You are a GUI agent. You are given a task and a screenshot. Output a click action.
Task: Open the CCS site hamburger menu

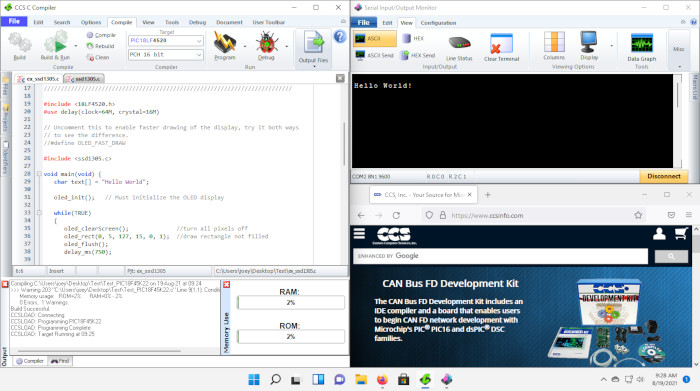point(359,233)
